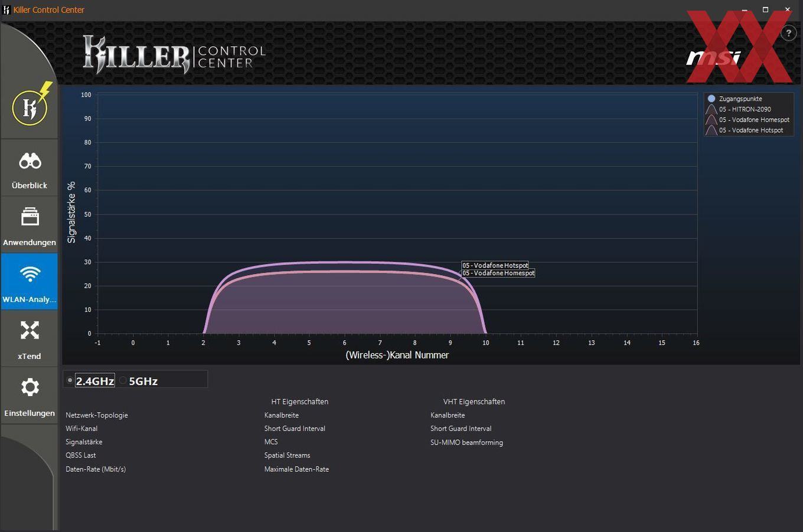Click the Daten-Rate (Mbit/s) label

96,469
